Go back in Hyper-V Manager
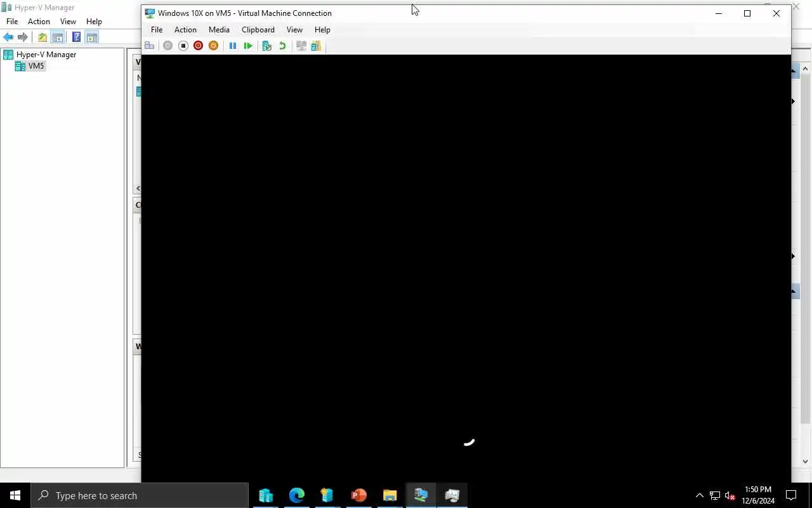 [x=8, y=37]
